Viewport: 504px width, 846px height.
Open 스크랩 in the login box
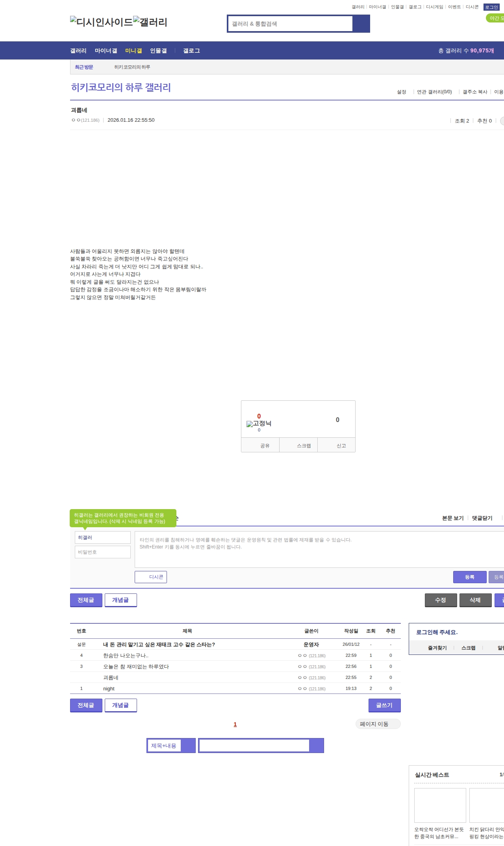click(x=468, y=648)
